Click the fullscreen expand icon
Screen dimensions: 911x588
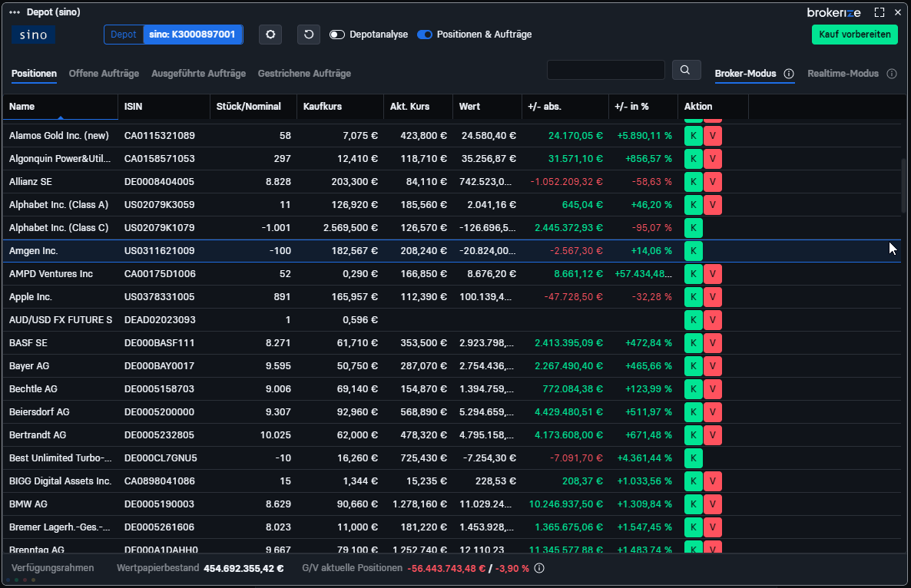[x=880, y=12]
